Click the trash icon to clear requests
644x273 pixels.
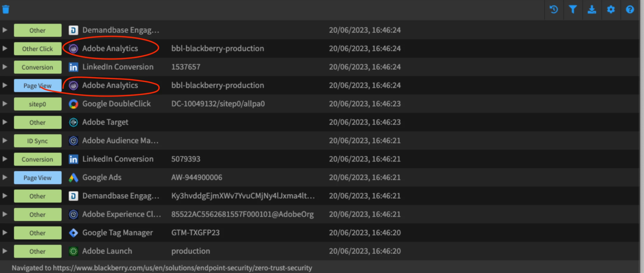[6, 10]
